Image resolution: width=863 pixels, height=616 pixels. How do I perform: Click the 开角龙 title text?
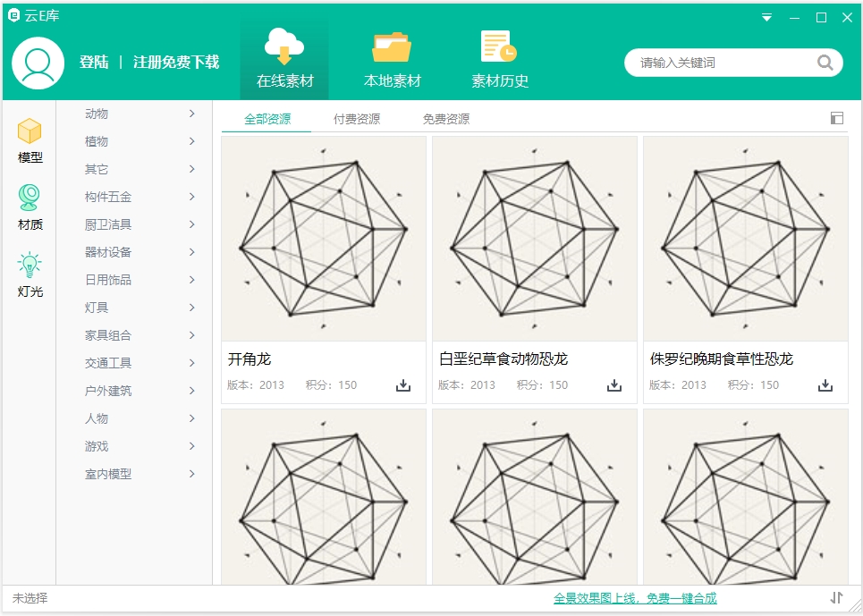[250, 359]
